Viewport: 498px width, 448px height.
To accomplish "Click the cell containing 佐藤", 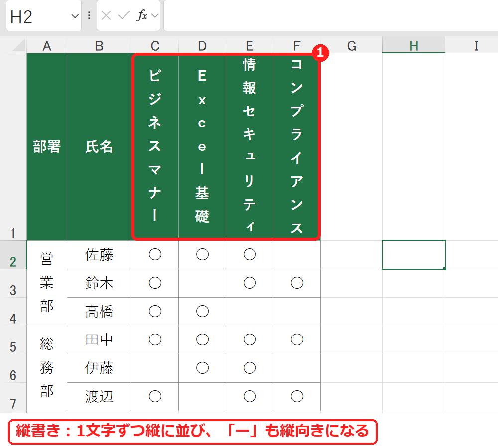I will coord(99,255).
